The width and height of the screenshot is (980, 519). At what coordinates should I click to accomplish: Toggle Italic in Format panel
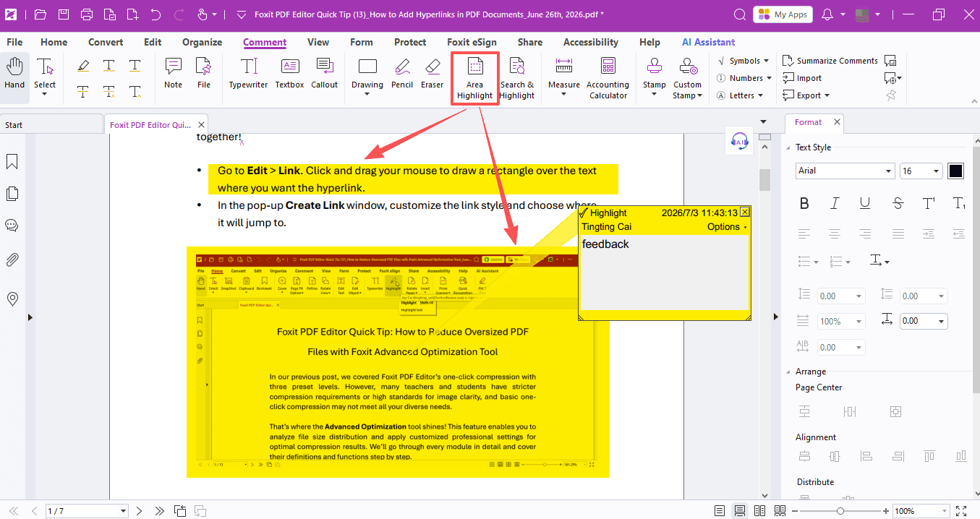(835, 203)
